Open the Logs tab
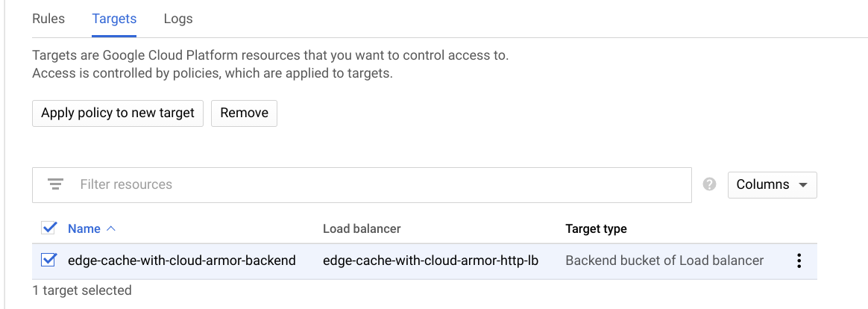The height and width of the screenshot is (309, 868). pyautogui.click(x=178, y=19)
